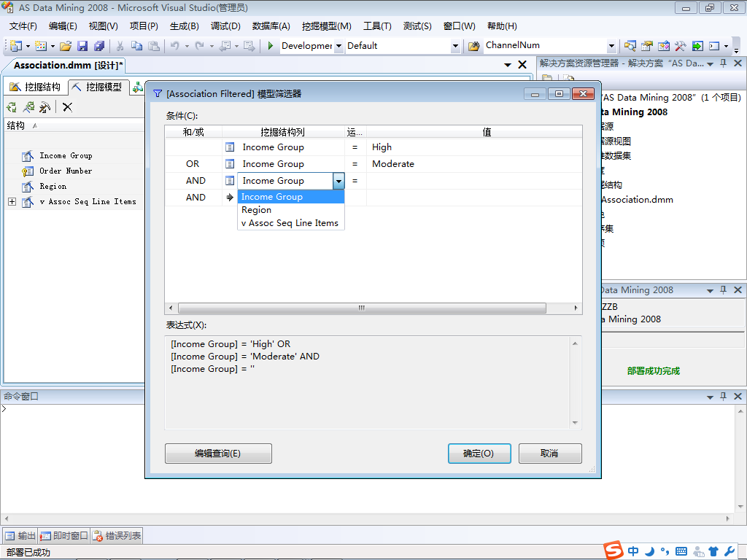Open the Properties Window toolbar icon
The image size is (747, 560).
pyautogui.click(x=646, y=46)
